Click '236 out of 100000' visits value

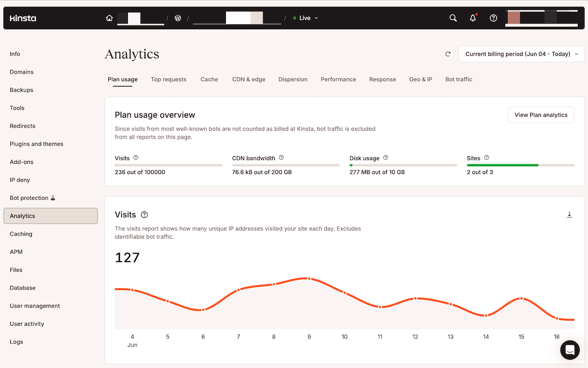click(x=140, y=172)
